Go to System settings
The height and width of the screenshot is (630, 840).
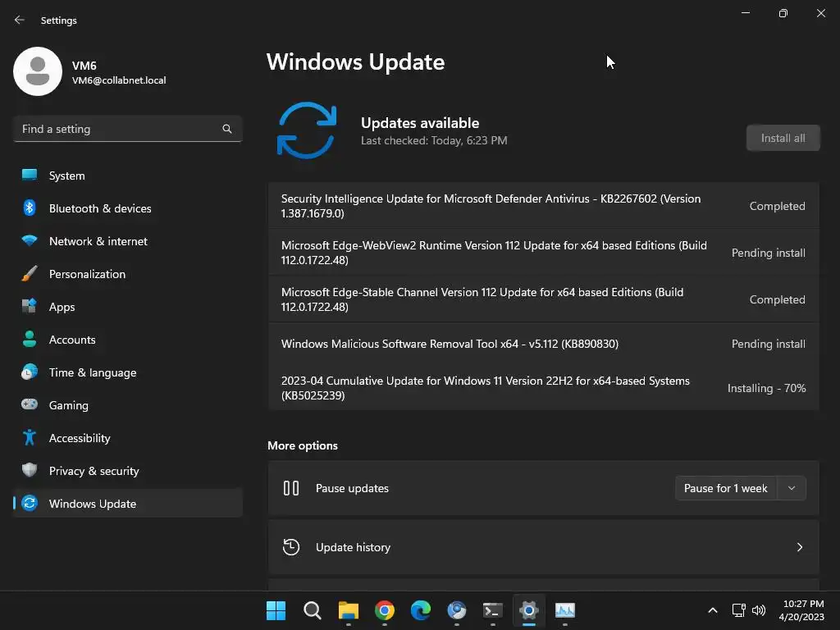click(127, 176)
